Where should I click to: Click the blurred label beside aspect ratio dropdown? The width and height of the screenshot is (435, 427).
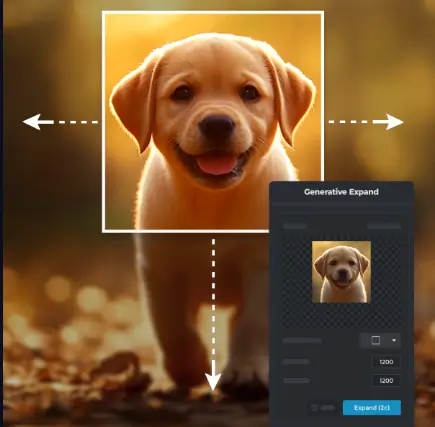tap(302, 341)
